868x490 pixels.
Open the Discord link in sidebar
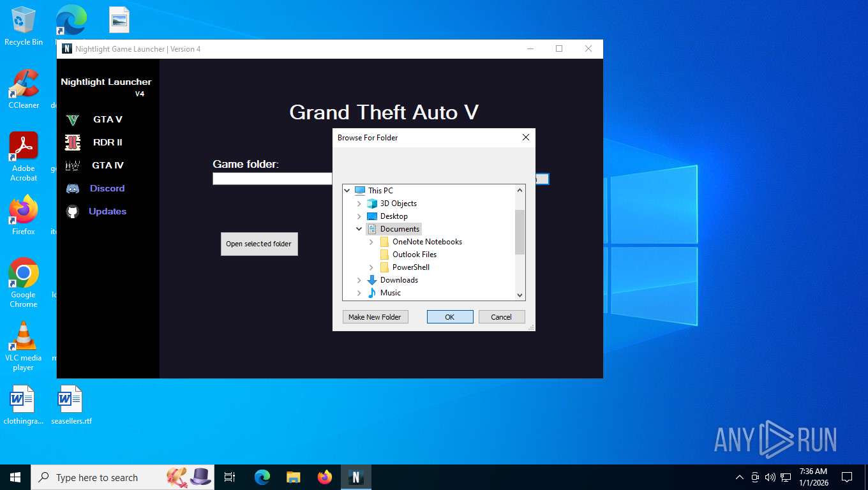(x=107, y=188)
